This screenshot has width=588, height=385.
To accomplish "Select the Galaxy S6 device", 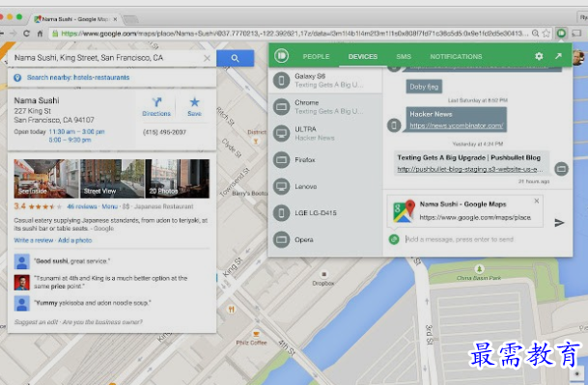I will (325, 80).
